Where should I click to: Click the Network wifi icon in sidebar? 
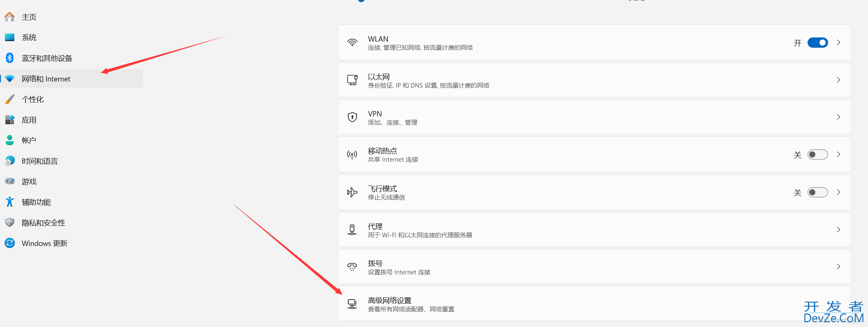9,79
